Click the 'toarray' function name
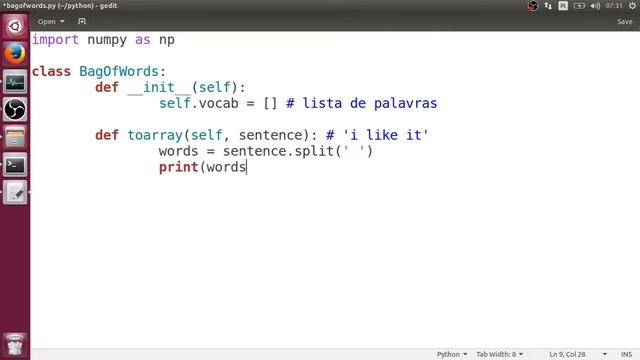 [x=155, y=135]
